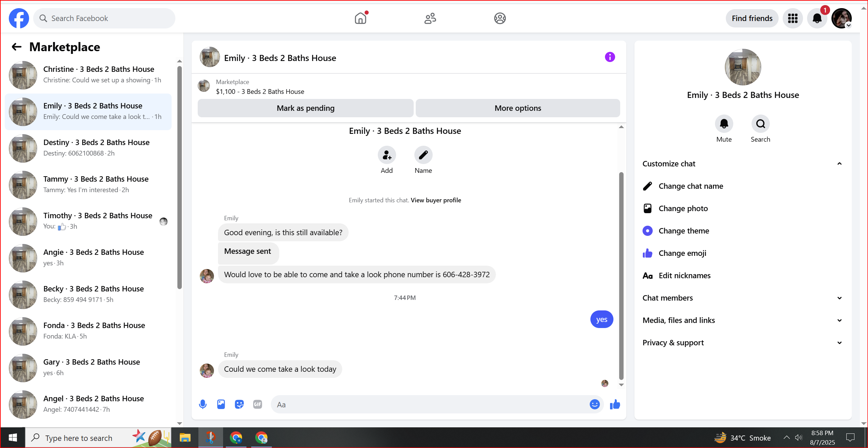Open the emoji picker in message box

tap(594, 404)
